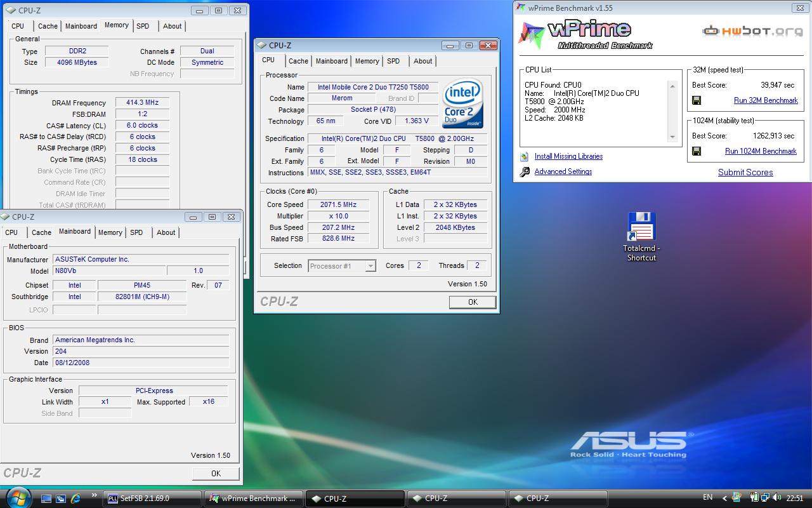Click the 22:51 taskbar clock
This screenshot has width=812, height=508.
pos(795,498)
